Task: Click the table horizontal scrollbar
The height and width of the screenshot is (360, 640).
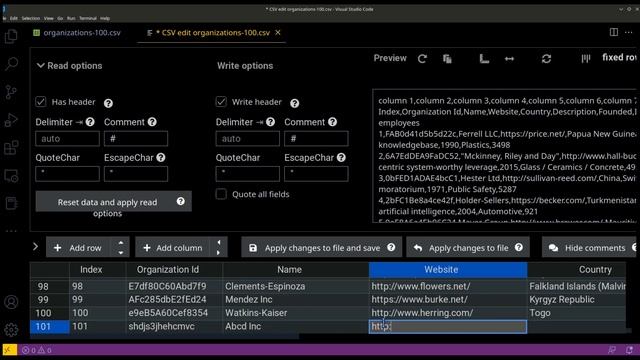Action: click(x=165, y=337)
